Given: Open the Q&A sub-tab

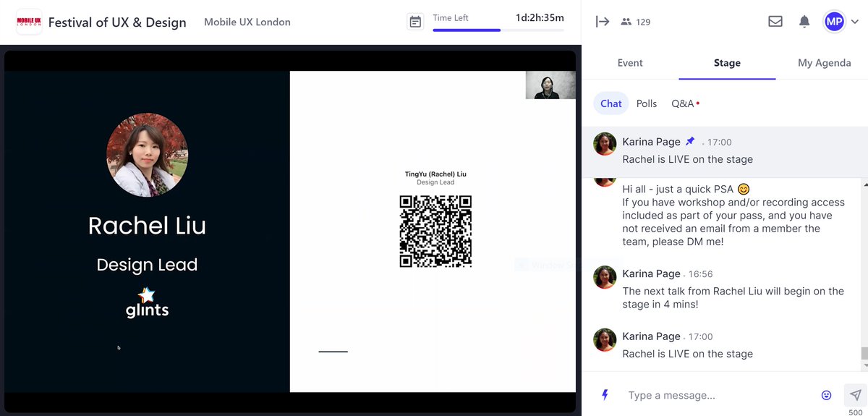Looking at the screenshot, I should 683,103.
